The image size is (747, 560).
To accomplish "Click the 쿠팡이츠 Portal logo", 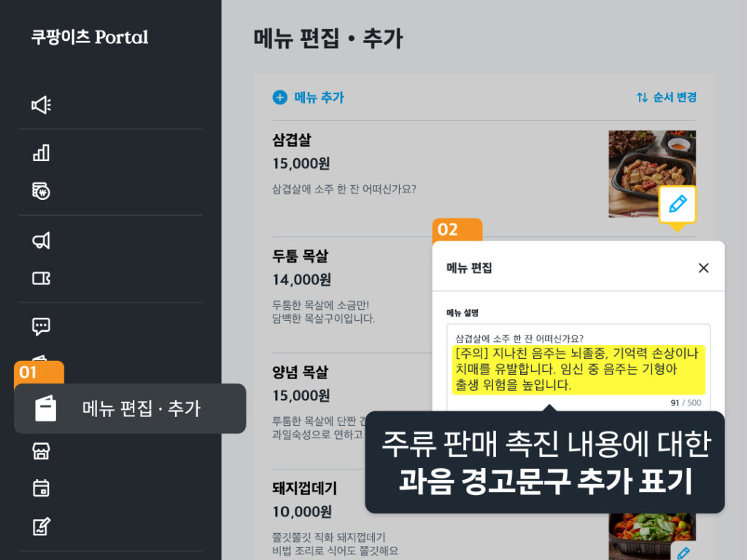I will coord(90,37).
